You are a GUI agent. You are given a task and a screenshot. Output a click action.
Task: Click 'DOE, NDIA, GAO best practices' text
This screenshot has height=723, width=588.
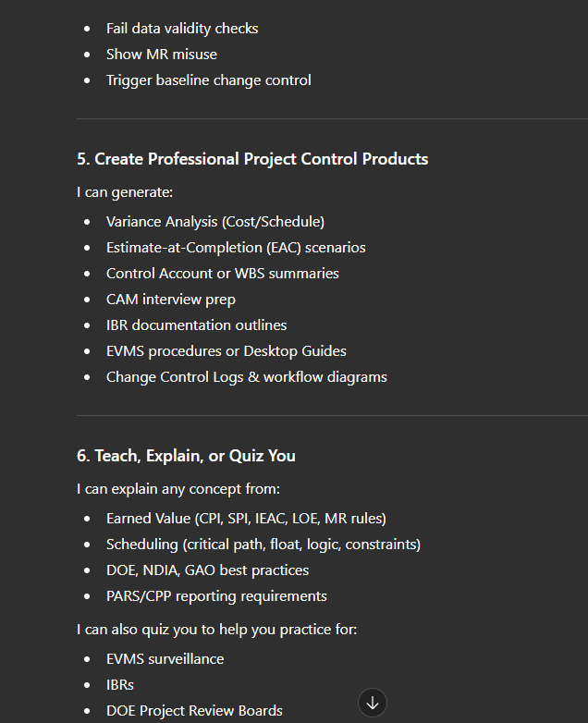(x=207, y=570)
